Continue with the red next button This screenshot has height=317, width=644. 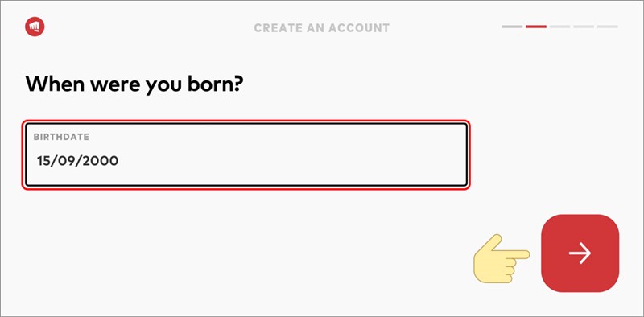580,253
